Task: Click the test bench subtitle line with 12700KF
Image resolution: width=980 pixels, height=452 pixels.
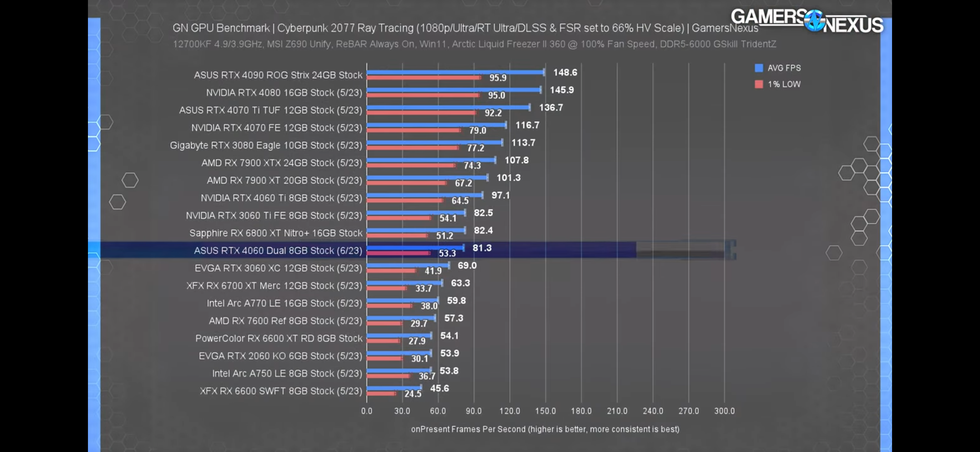Action: click(x=474, y=44)
